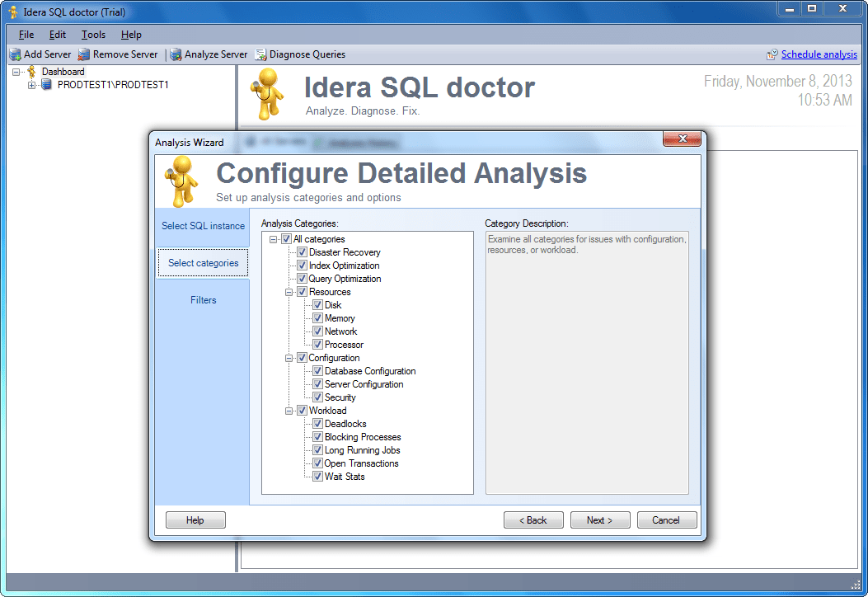Switch to the Filters wizard step
Screen dimensions: 868x597
tap(203, 299)
